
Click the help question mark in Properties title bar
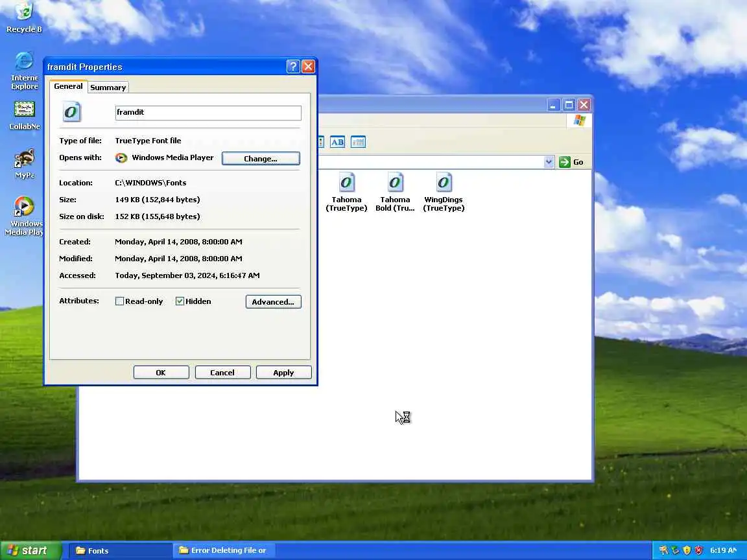coord(293,67)
